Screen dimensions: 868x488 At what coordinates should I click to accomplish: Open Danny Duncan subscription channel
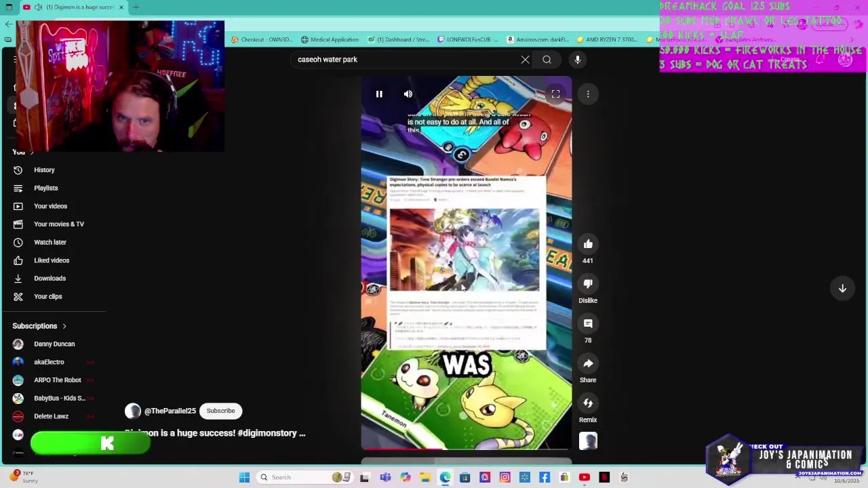(54, 344)
